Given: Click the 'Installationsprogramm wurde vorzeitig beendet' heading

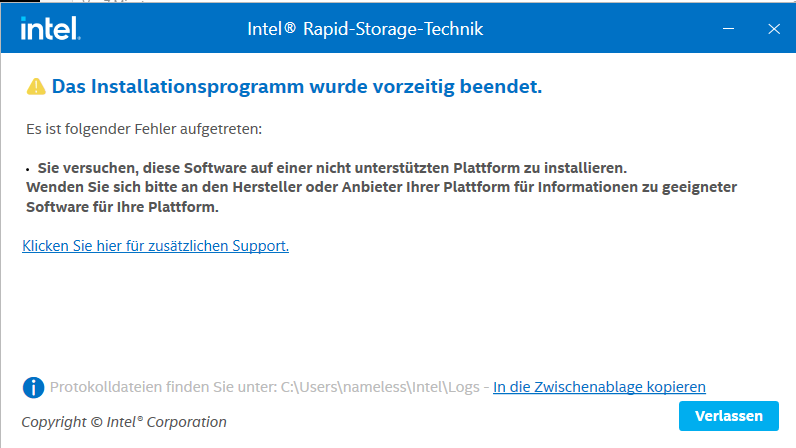Looking at the screenshot, I should (x=297, y=87).
